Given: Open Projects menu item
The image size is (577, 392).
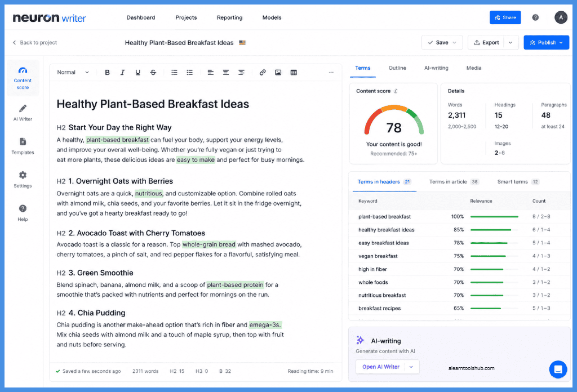Looking at the screenshot, I should (x=186, y=17).
